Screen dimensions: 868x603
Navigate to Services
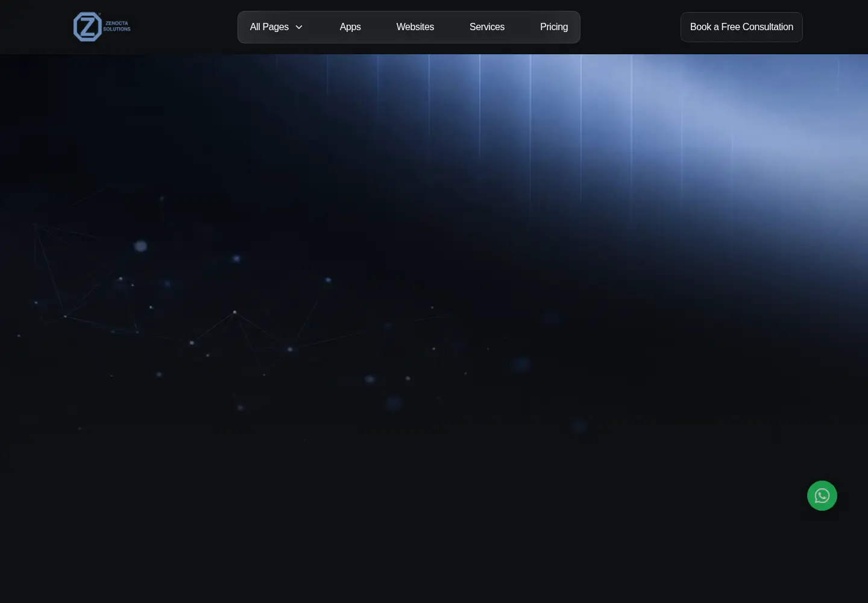click(x=487, y=27)
